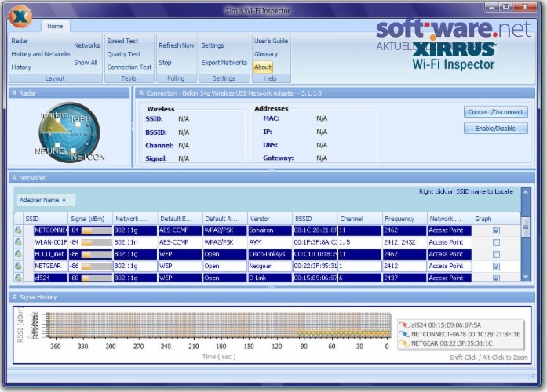Image resolution: width=547 pixels, height=392 pixels.
Task: Toggle Graph checkbox for dl524 network
Action: [x=496, y=278]
